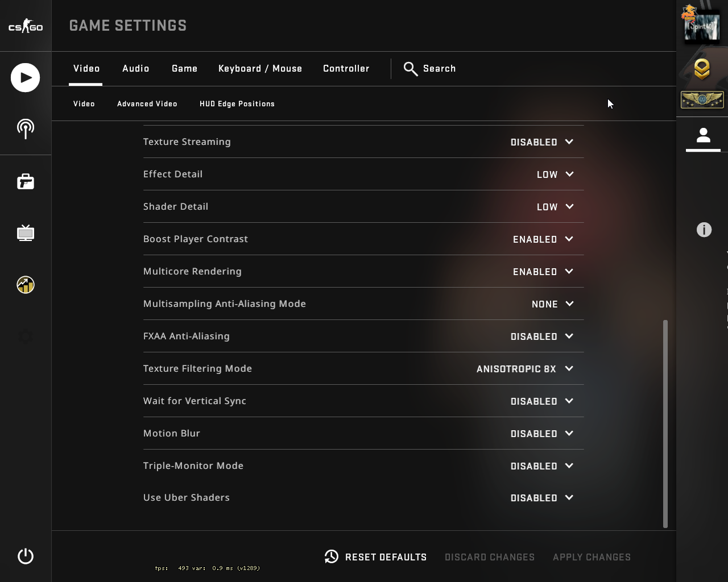Screen dimensions: 728x582
Task: Open the Multicore Rendering dropdown
Action: (x=543, y=272)
